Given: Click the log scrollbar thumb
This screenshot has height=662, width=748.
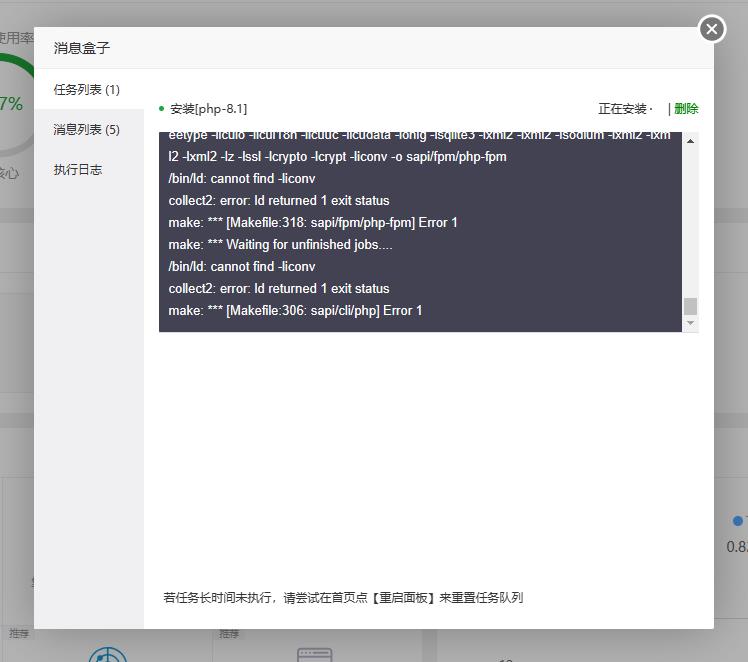Looking at the screenshot, I should [x=690, y=306].
